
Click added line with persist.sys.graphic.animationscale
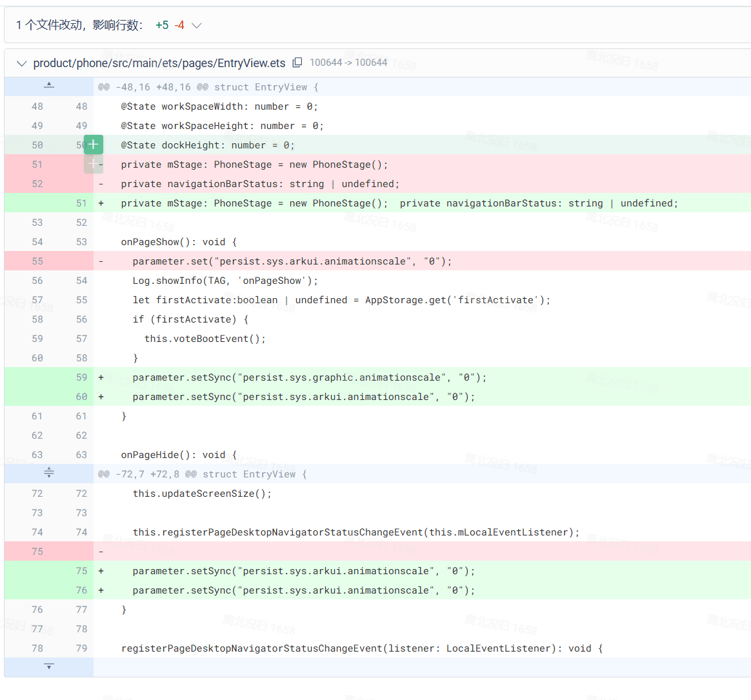click(310, 378)
